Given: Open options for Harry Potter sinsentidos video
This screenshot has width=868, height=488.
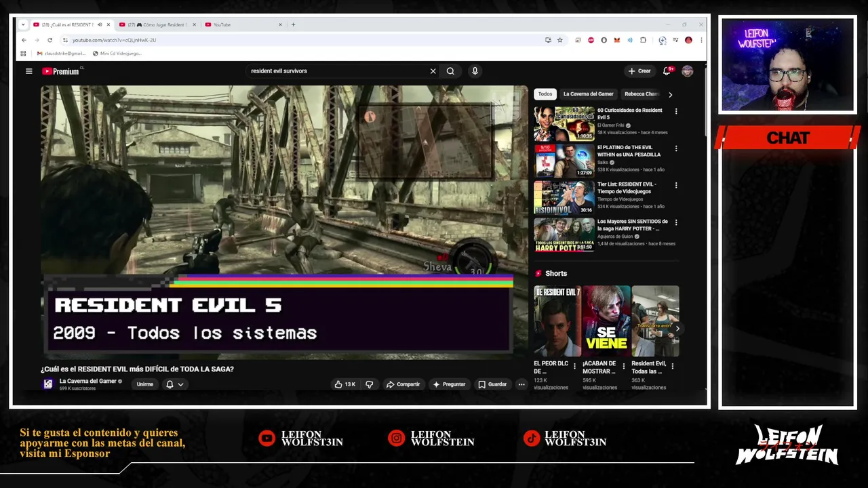Looking at the screenshot, I should coord(676,222).
